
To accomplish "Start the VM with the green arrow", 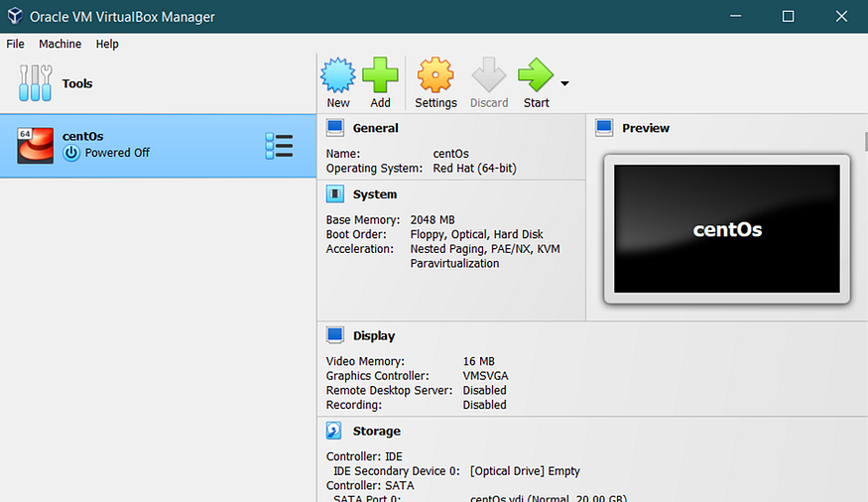I will (x=536, y=74).
